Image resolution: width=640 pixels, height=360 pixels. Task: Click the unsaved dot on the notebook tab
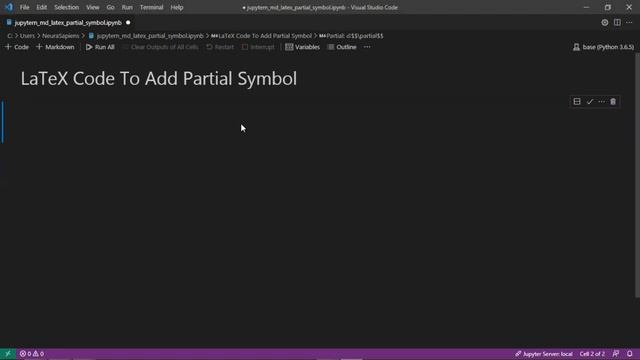[x=128, y=23]
